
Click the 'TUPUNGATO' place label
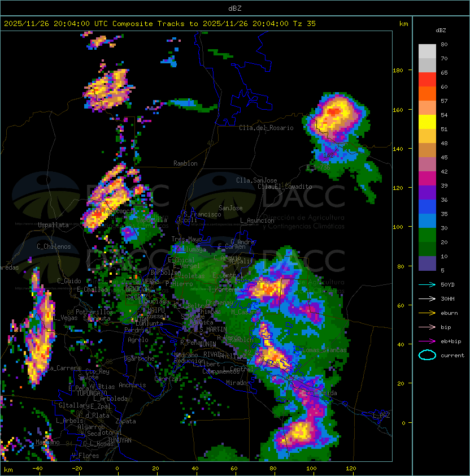[92, 393]
